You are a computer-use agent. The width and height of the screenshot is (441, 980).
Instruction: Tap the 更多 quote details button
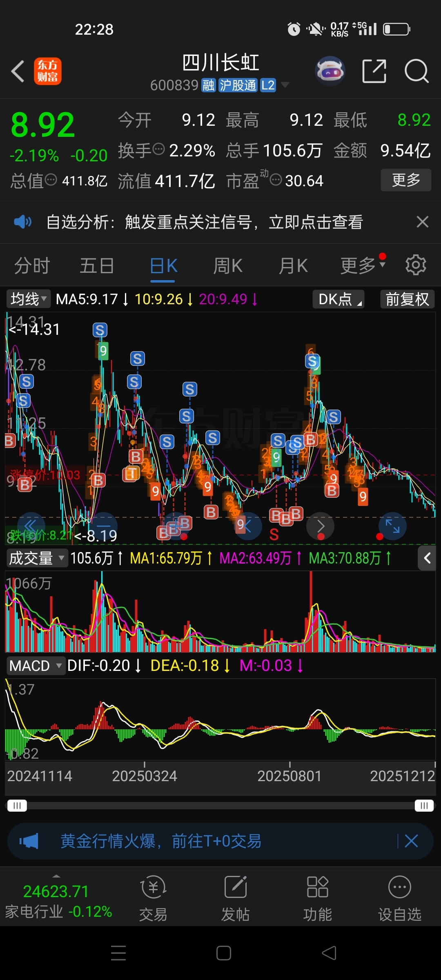pyautogui.click(x=406, y=180)
